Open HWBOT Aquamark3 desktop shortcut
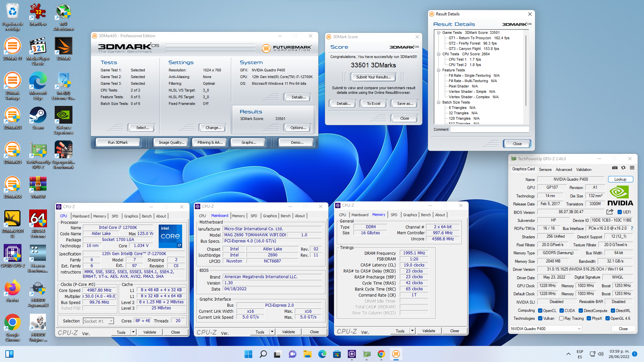Viewport: 644px width, 362px height. pos(38,293)
